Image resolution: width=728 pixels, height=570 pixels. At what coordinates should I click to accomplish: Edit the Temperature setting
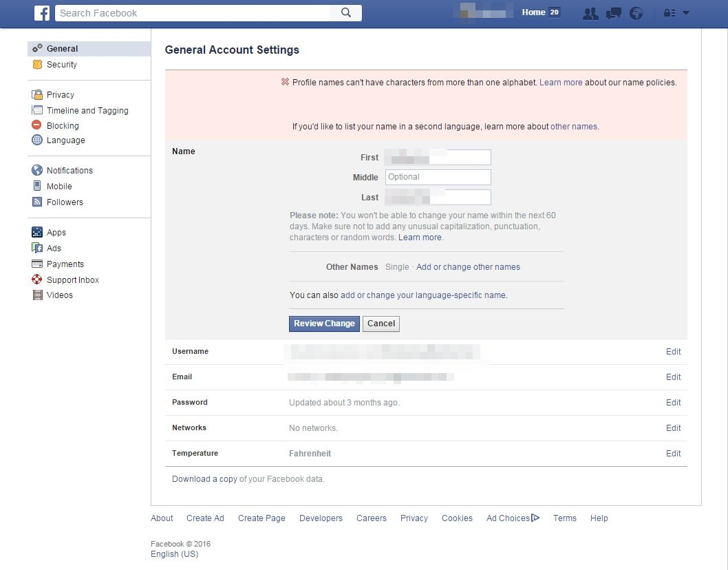pyautogui.click(x=673, y=454)
